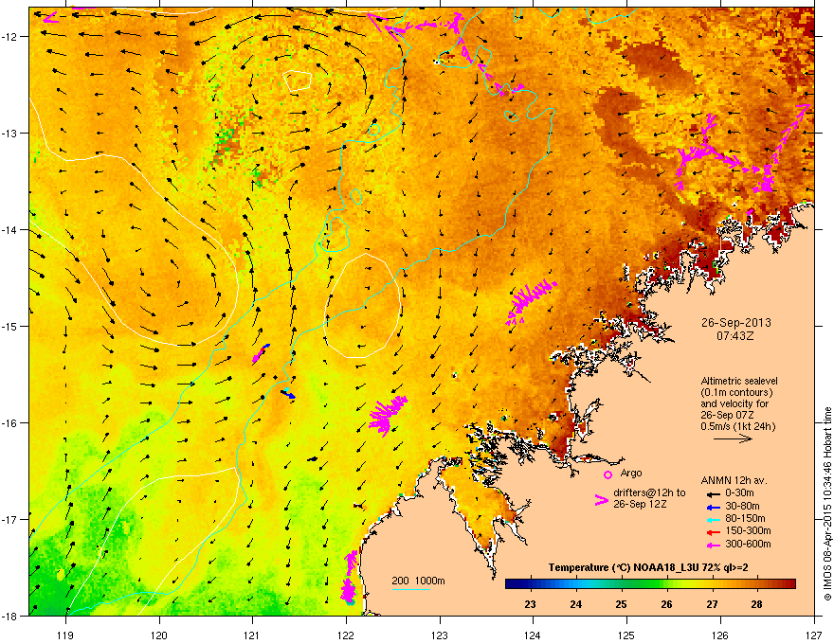Viewport: 834px width, 644px height.
Task: Click the longitude axis label 124
Action: [x=533, y=635]
